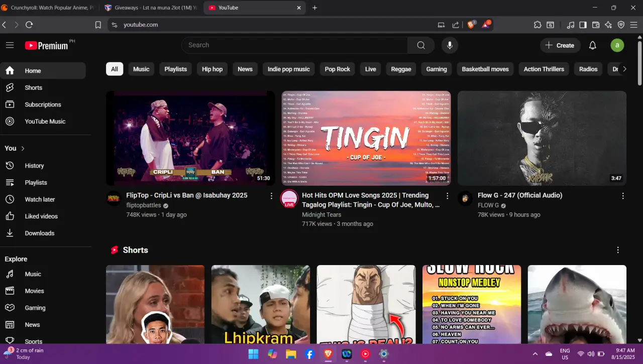Open the account avatar menu
The height and width of the screenshot is (364, 643).
(x=617, y=45)
